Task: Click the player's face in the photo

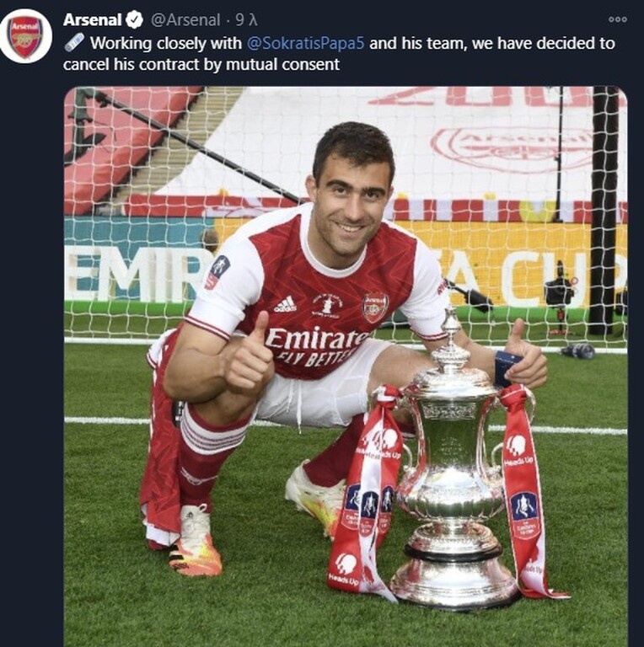Action: click(350, 202)
